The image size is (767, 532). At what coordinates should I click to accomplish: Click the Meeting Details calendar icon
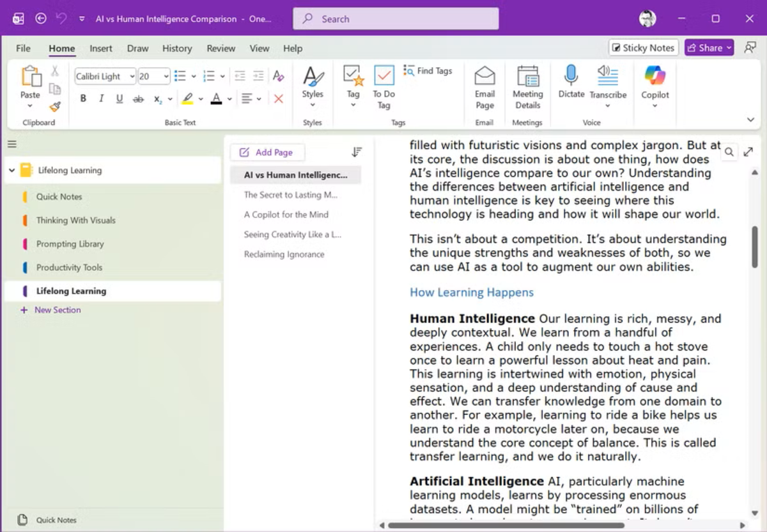[x=527, y=76]
